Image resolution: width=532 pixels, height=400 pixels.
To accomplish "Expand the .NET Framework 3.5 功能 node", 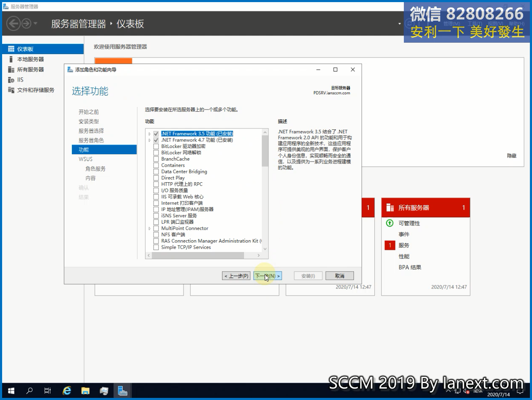I will (149, 134).
